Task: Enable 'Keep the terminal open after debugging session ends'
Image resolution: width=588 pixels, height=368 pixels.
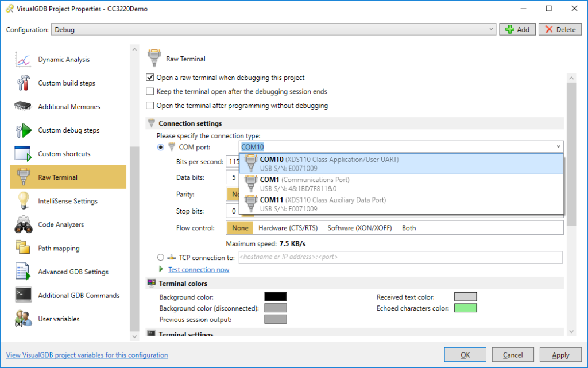Action: pyautogui.click(x=149, y=91)
